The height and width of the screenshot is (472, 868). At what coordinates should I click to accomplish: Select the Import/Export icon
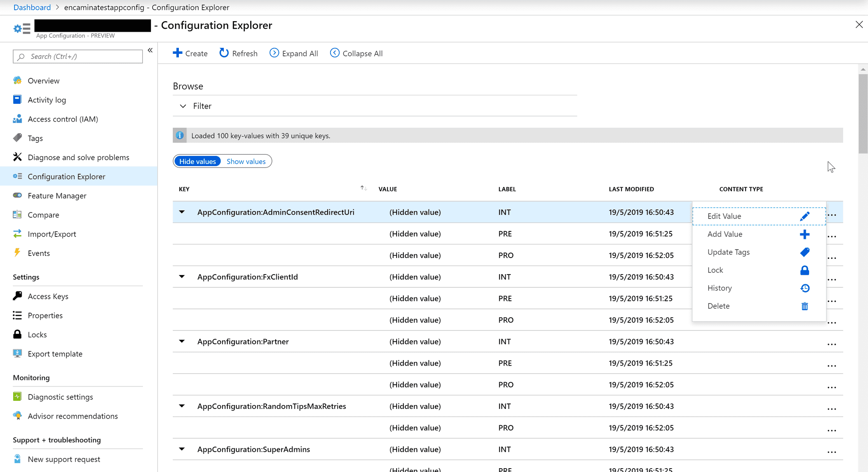[x=17, y=234]
